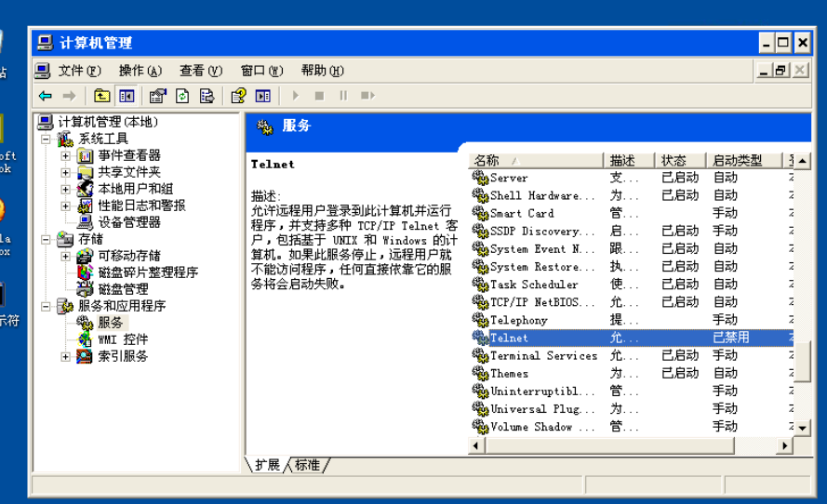Click the gear icon beside the Themes service
Image resolution: width=827 pixels, height=504 pixels.
pyautogui.click(x=480, y=373)
